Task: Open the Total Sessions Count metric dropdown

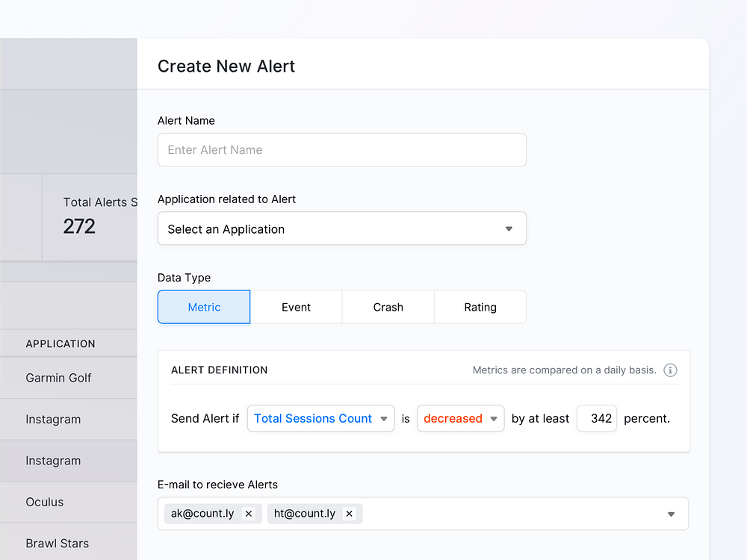Action: coord(320,418)
